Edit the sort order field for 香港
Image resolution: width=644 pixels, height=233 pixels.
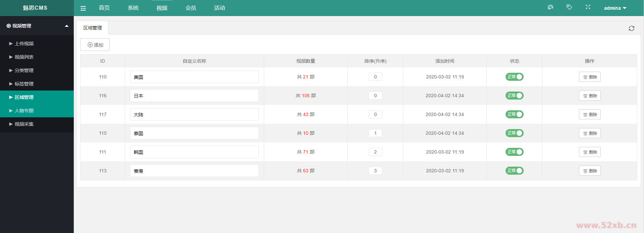point(375,171)
